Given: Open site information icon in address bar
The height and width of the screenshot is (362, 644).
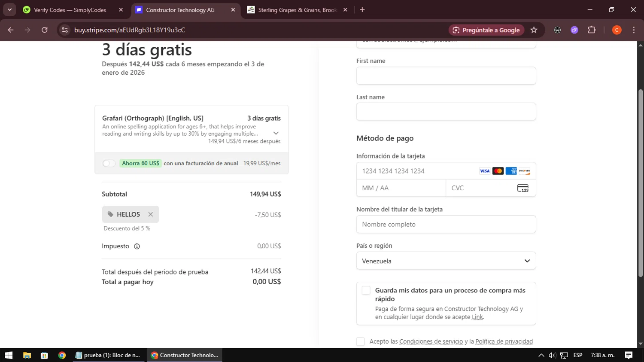Looking at the screenshot, I should coord(65,30).
